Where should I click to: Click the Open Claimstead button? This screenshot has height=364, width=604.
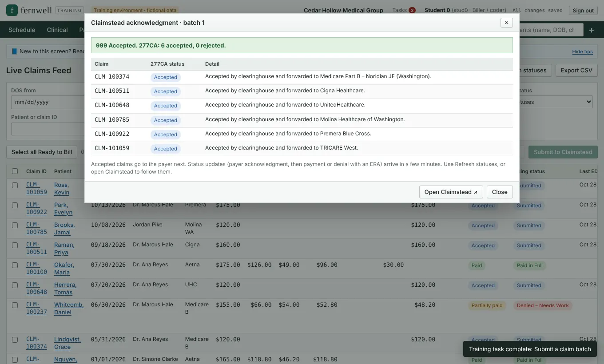(x=451, y=192)
